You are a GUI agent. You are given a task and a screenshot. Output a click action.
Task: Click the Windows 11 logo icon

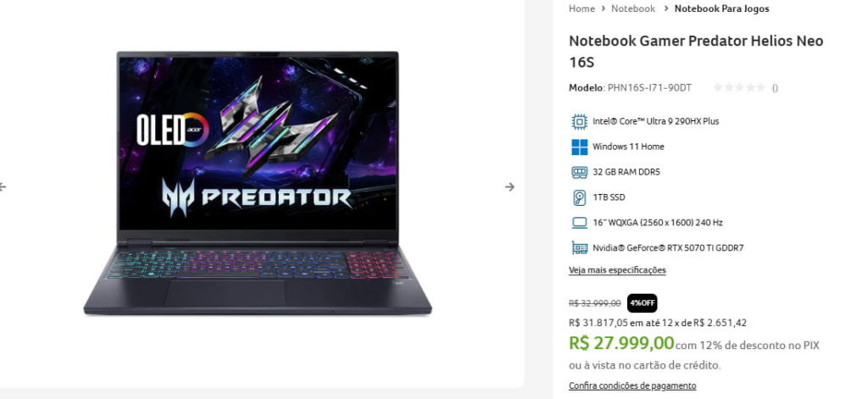(x=579, y=147)
